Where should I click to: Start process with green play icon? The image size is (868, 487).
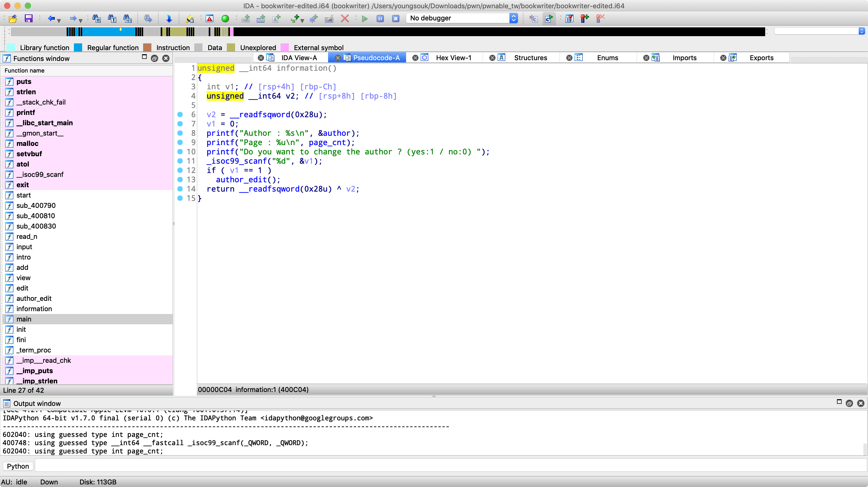(x=365, y=19)
